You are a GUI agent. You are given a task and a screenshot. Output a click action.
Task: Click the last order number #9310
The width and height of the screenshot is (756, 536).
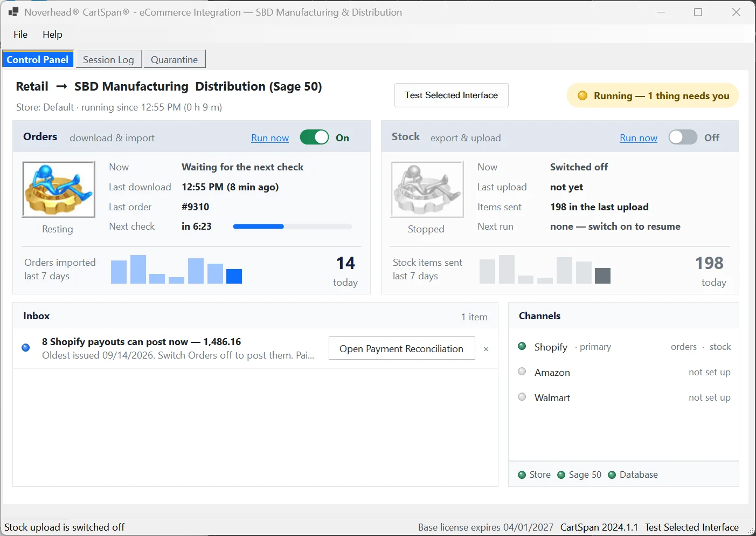[195, 207]
